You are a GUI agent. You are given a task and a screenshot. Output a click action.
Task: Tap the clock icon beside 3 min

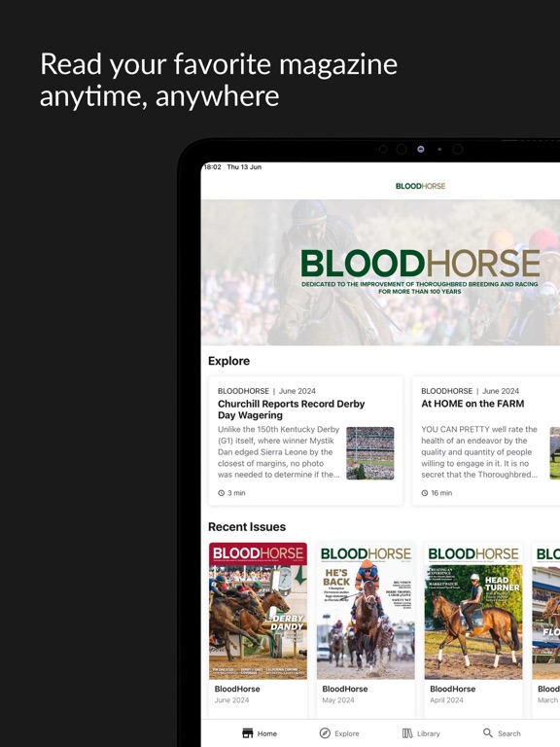[221, 493]
